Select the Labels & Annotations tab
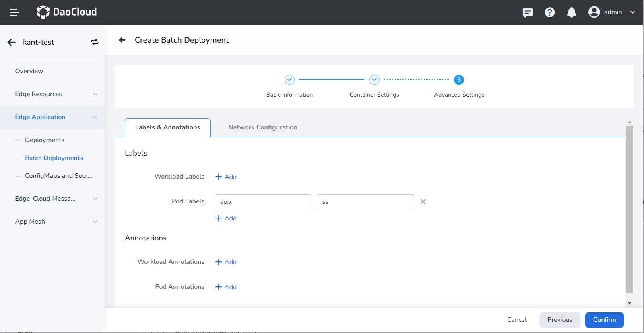 point(167,127)
